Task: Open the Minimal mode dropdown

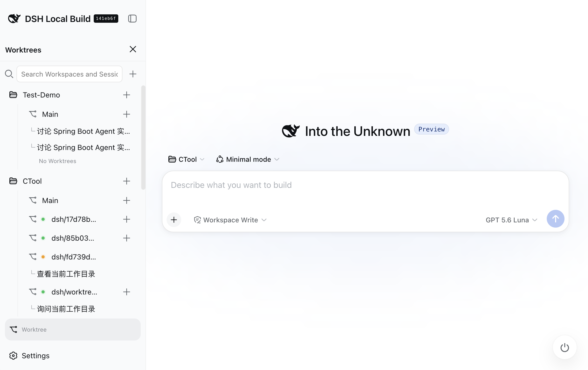Action: click(x=248, y=159)
